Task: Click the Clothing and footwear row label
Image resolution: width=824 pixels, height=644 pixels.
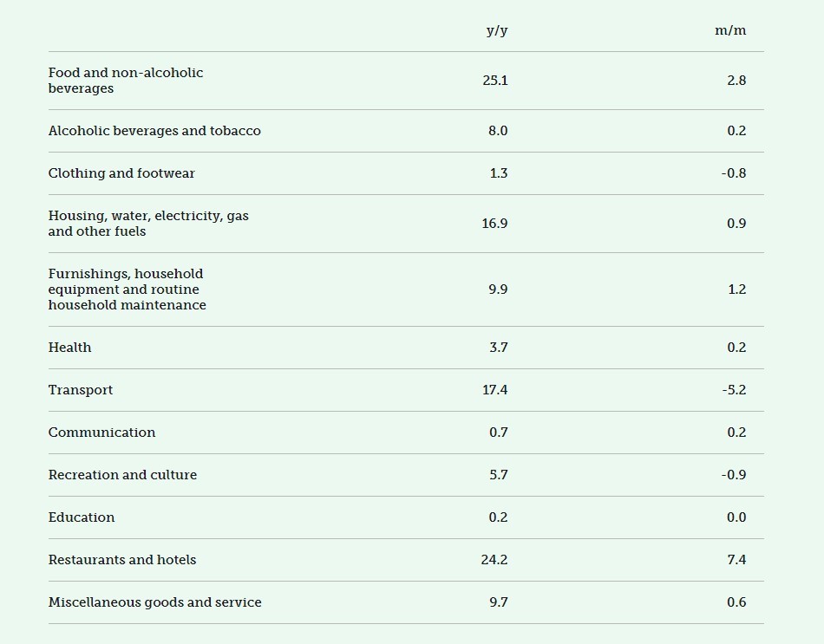Action: coord(121,173)
